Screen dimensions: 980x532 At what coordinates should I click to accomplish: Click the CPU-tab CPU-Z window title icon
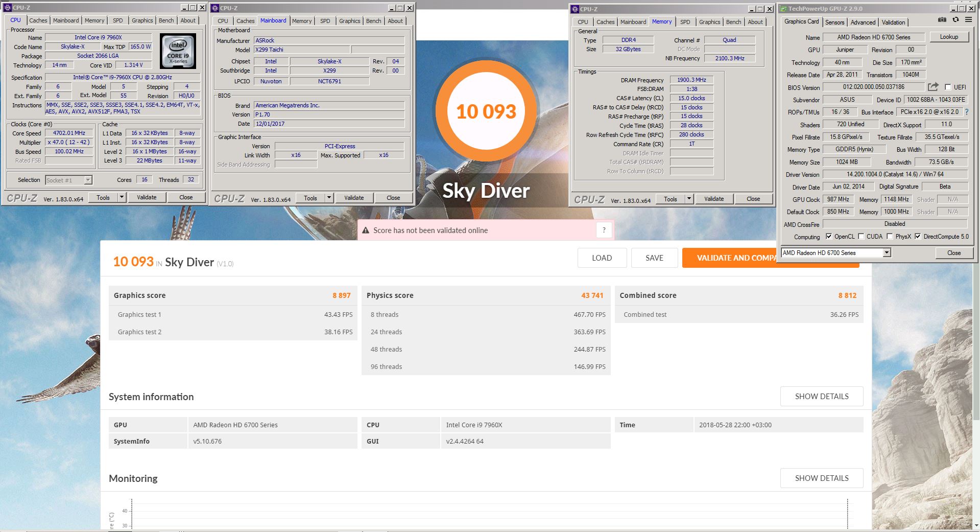[x=7, y=7]
